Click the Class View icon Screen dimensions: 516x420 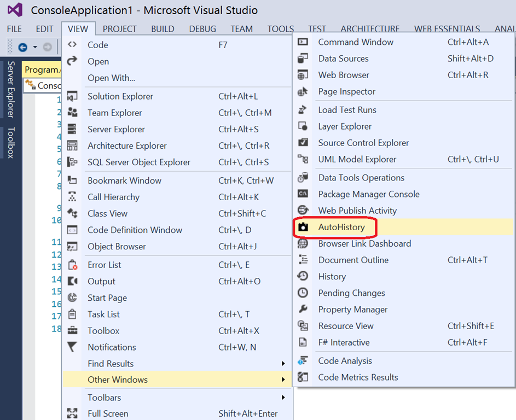pos(72,213)
